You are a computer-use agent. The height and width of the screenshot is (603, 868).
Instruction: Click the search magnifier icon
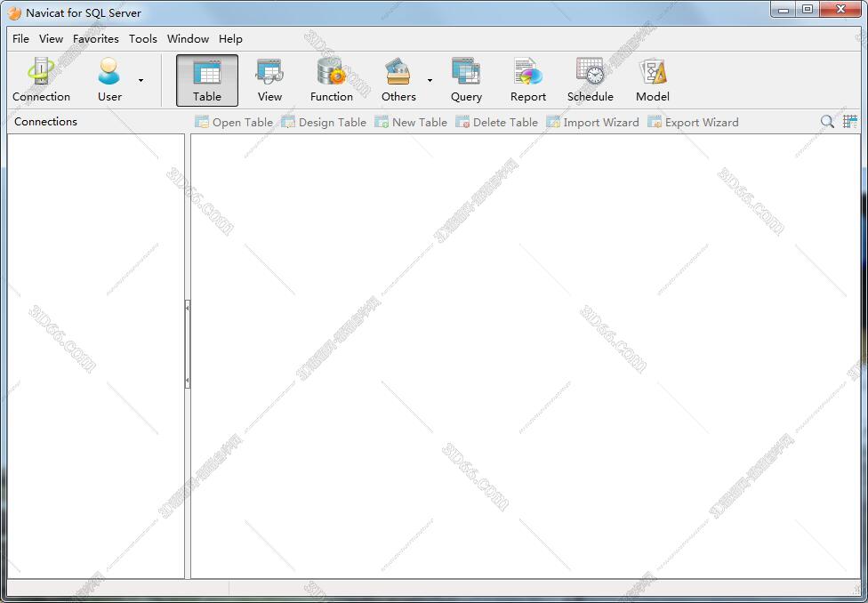(827, 121)
